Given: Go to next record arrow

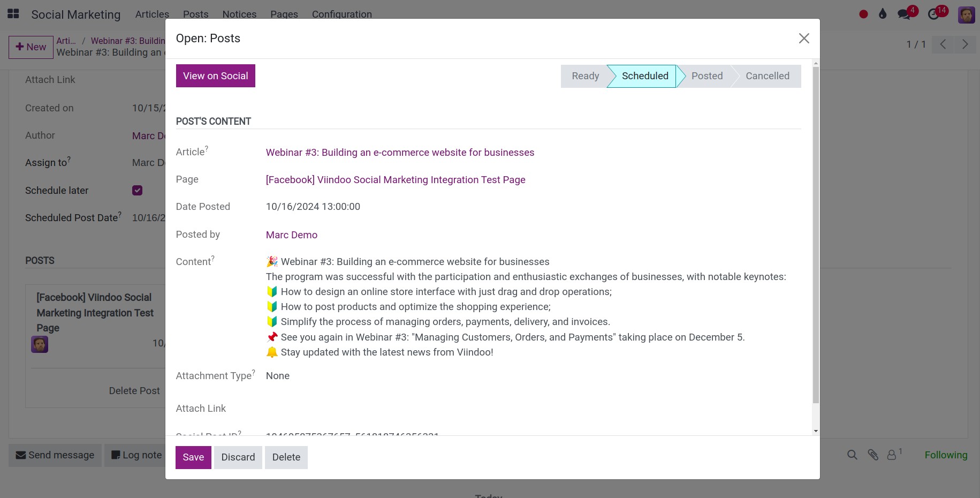Looking at the screenshot, I should [x=965, y=44].
